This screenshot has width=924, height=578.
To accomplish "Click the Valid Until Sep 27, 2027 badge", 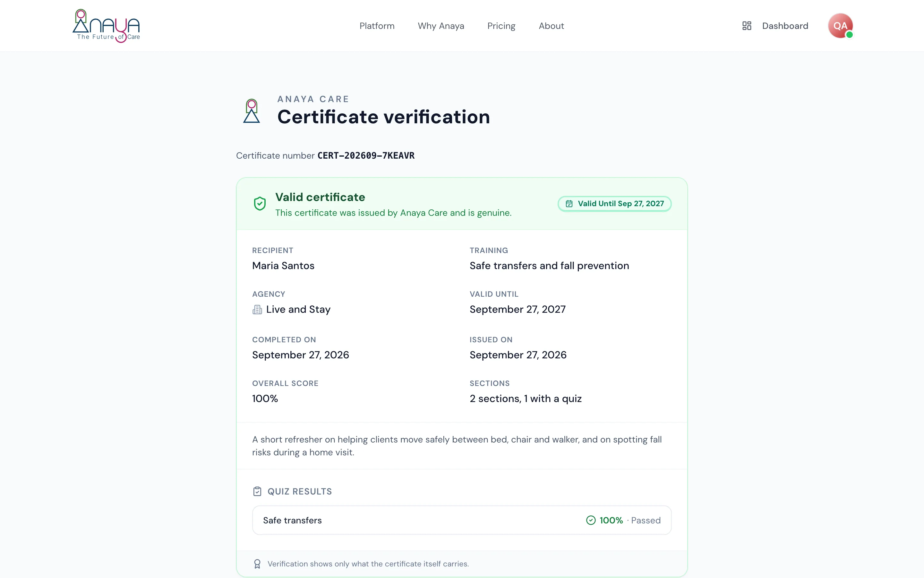I will point(614,204).
